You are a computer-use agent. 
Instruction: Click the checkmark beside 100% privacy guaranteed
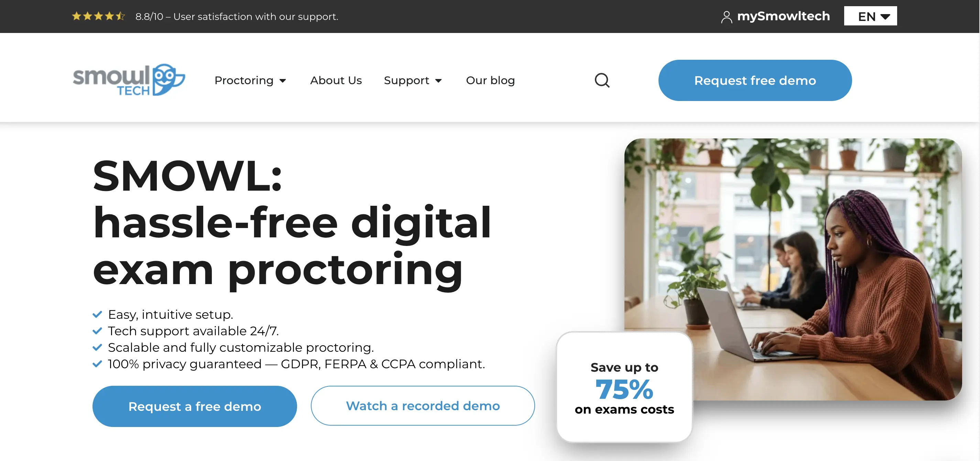pyautogui.click(x=97, y=364)
